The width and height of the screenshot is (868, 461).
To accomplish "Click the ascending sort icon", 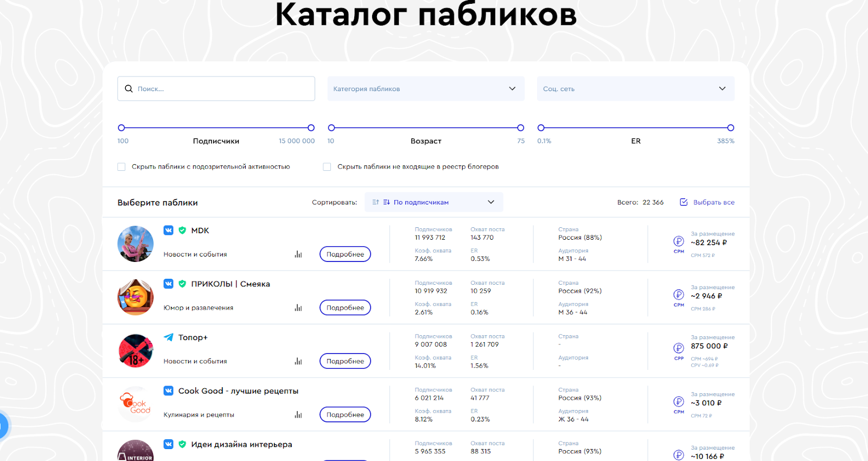I will click(375, 202).
